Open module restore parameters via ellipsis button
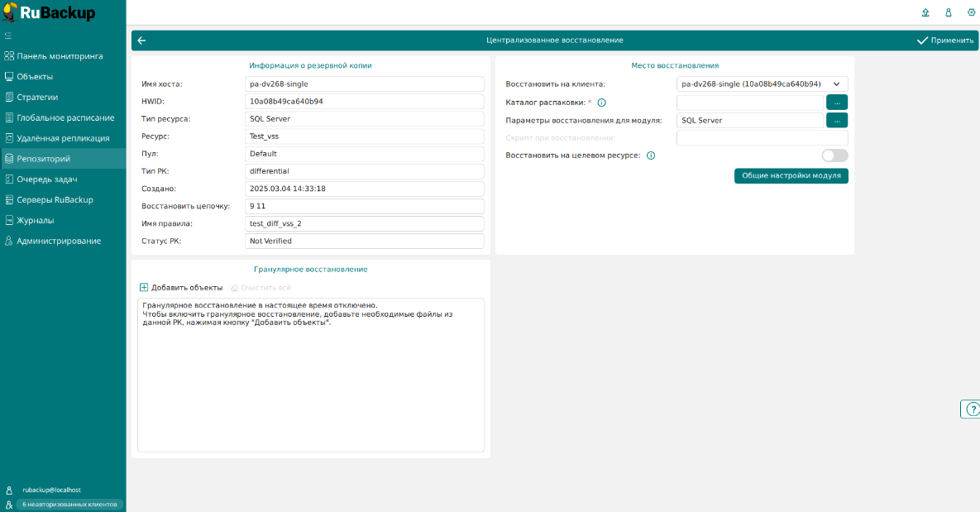 837,121
